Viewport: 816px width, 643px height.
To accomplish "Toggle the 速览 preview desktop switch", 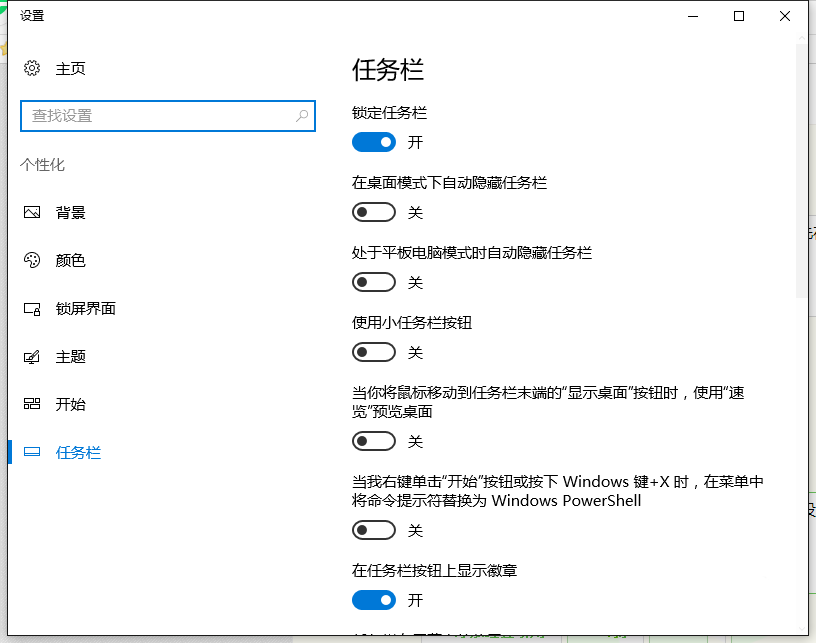I will 374,441.
